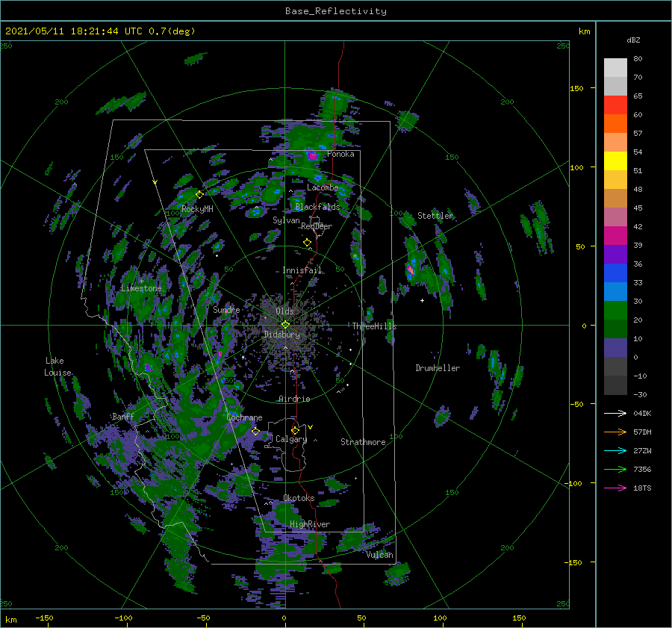Click the RedDeer city label
Image resolution: width=672 pixels, height=628 pixels.
[x=317, y=226]
